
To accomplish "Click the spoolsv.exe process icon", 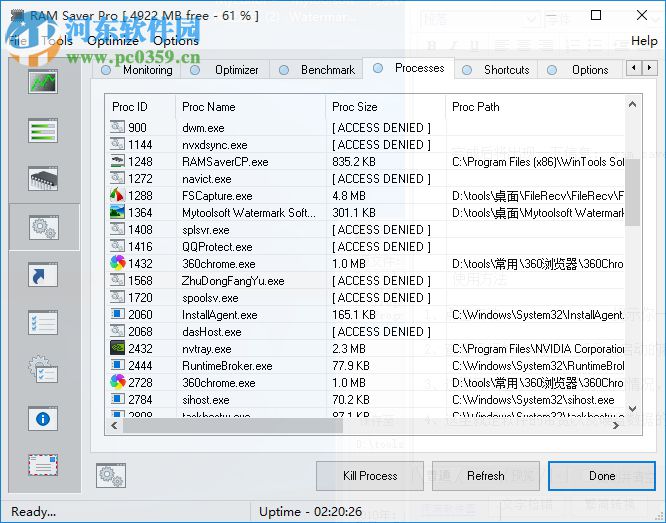I will click(x=117, y=297).
